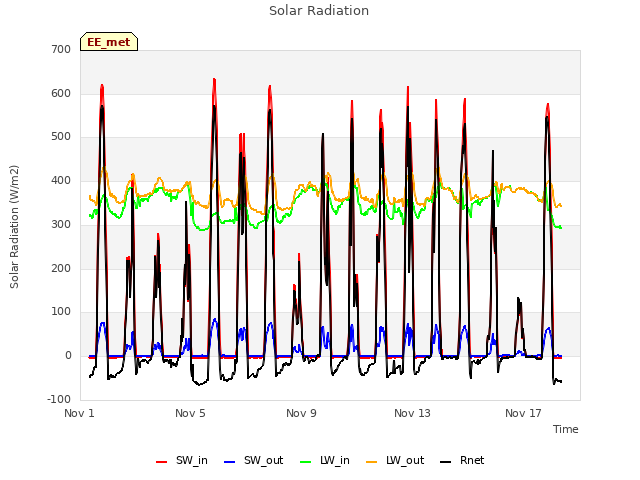Click the blue SW_out legend swatch

[x=230, y=462]
